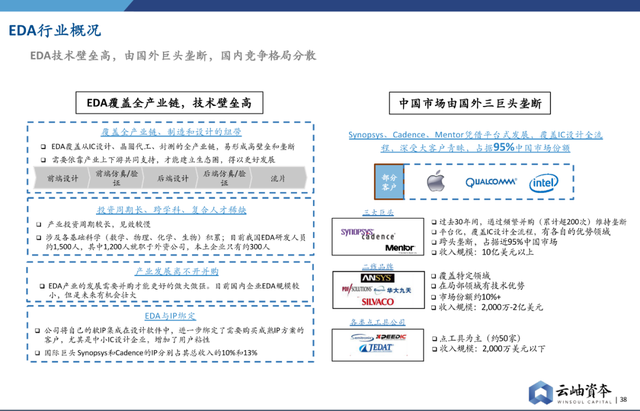Click the 华大九天 logo
This screenshot has height=411, width=640.
[399, 290]
